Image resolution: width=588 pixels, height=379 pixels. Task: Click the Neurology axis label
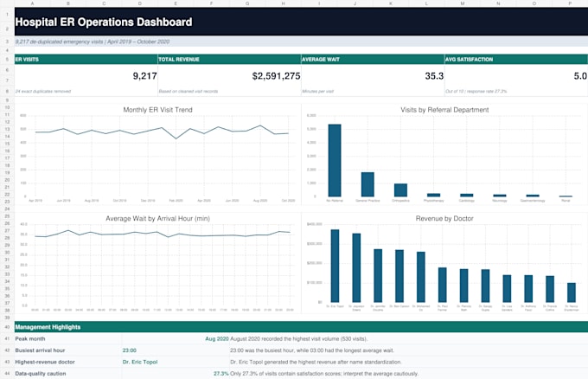500,201
